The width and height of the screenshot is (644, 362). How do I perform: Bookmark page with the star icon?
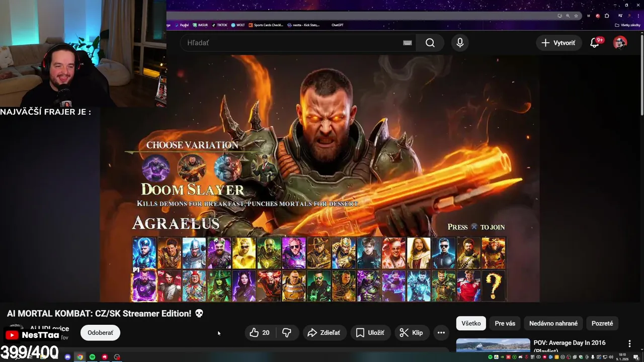click(576, 16)
